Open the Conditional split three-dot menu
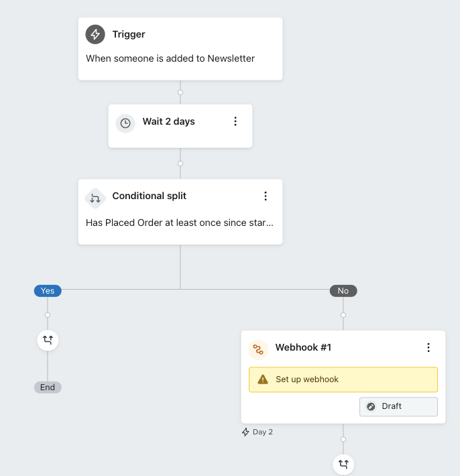The height and width of the screenshot is (476, 460). 266,196
